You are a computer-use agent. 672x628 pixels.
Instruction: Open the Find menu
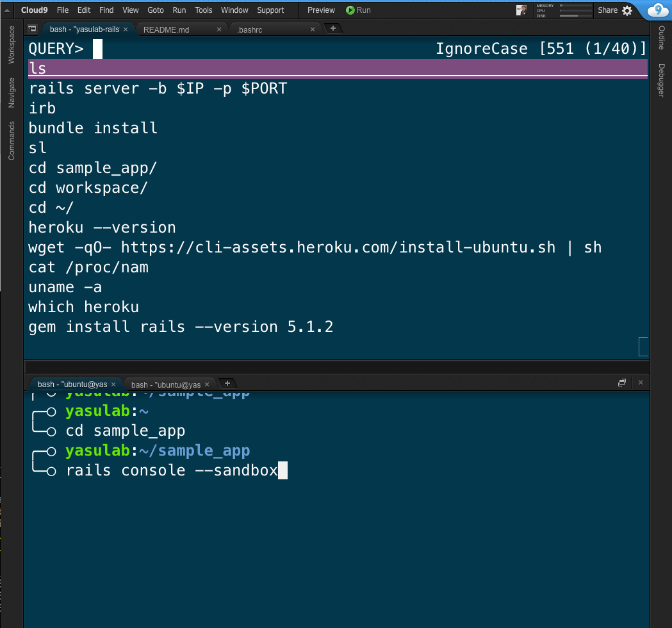(x=106, y=10)
